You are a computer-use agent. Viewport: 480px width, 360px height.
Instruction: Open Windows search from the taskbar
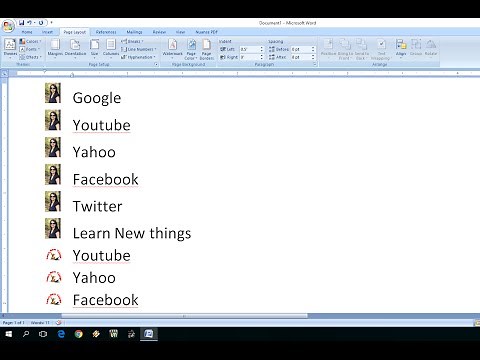point(26,334)
